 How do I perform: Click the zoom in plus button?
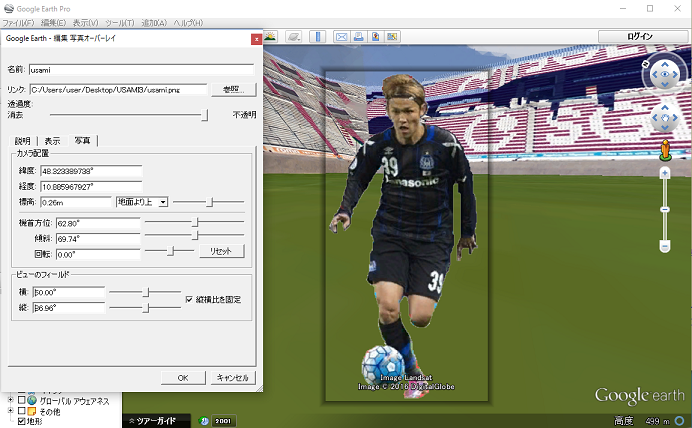point(664,173)
